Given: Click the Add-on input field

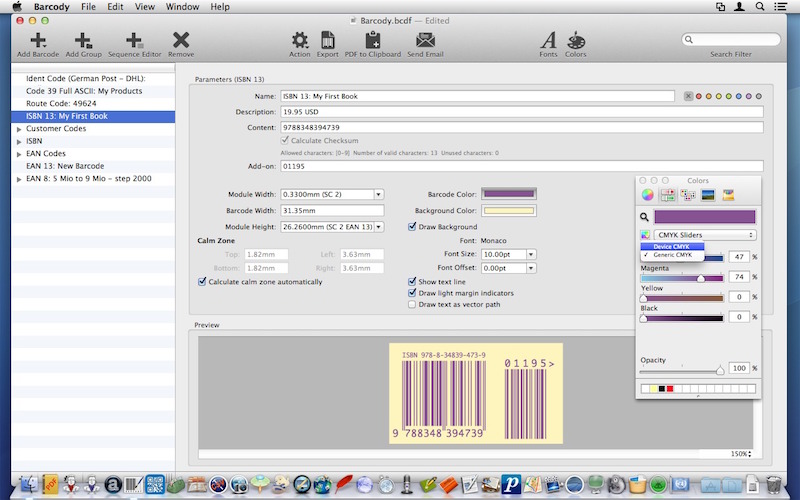Looking at the screenshot, I should pos(520,166).
